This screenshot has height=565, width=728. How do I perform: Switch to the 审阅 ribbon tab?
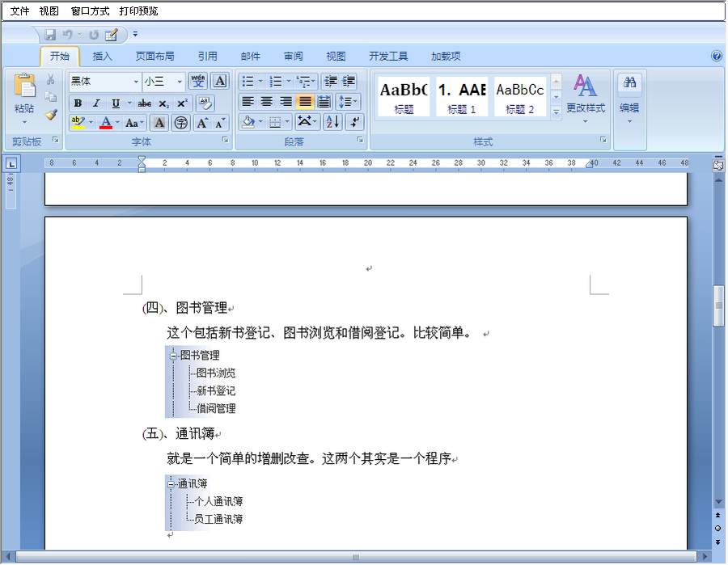click(x=293, y=56)
